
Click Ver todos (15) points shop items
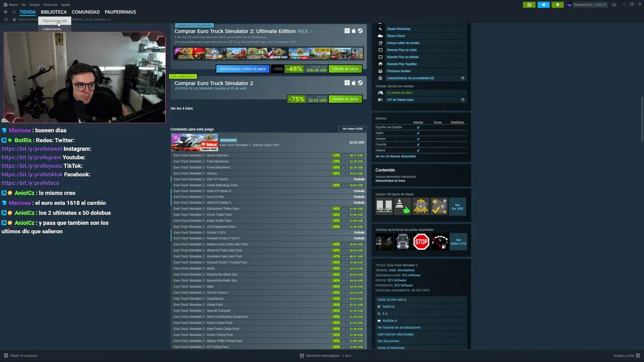[x=458, y=242]
